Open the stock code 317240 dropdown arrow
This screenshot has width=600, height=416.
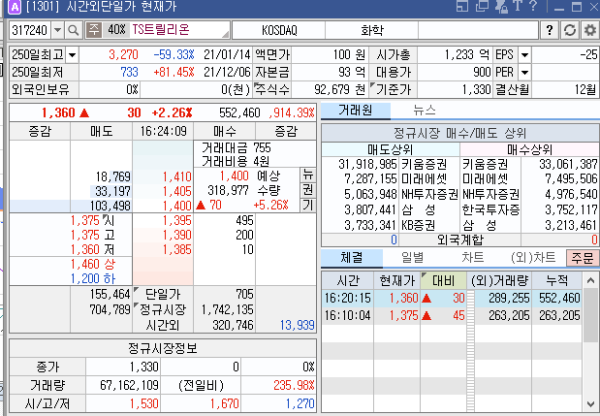pyautogui.click(x=57, y=30)
